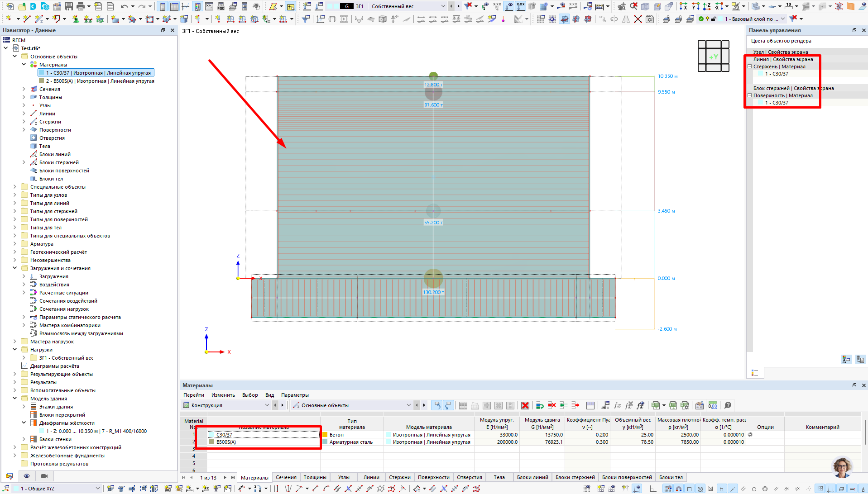Switch to eye display navigator tab

27,476
